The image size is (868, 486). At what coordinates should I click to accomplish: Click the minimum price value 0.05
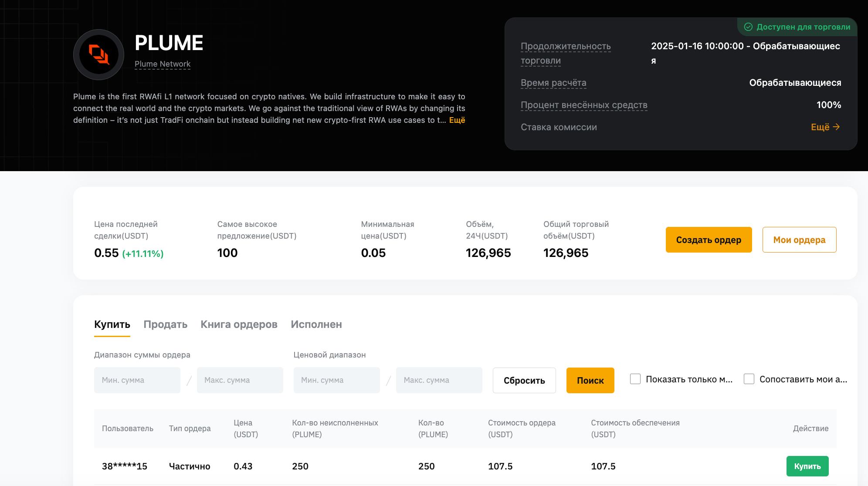point(373,253)
